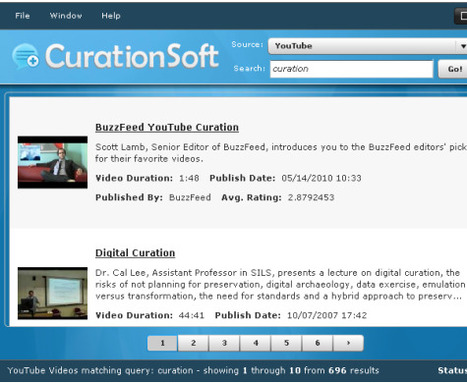Go to results page 4

point(256,343)
